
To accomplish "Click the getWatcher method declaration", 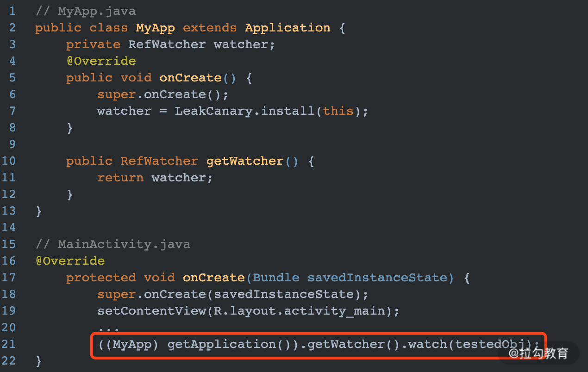I will click(x=245, y=161).
